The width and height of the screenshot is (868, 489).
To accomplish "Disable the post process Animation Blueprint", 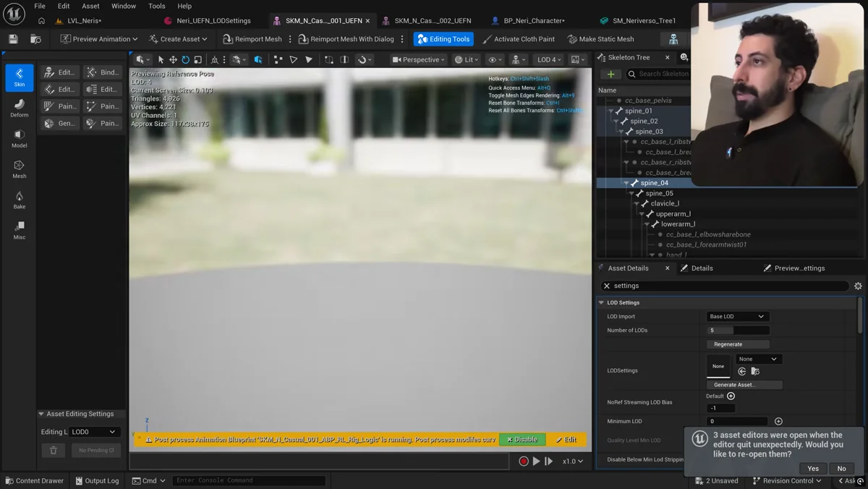I will pyautogui.click(x=522, y=439).
